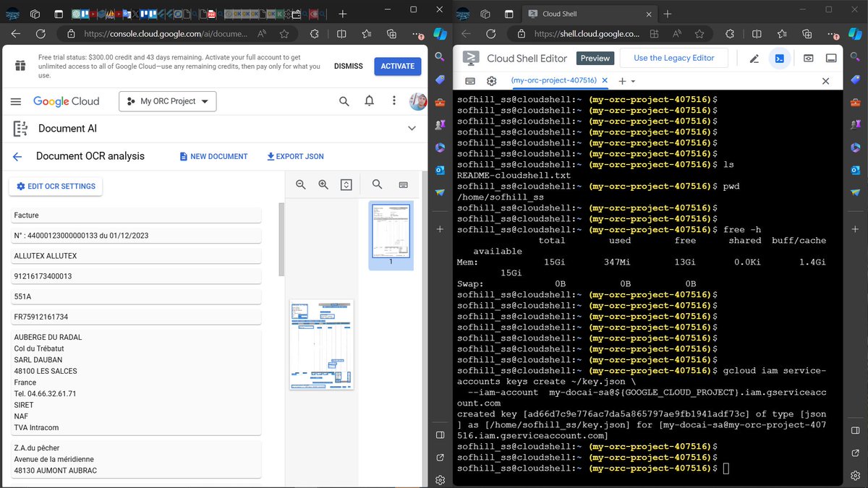Toggle the keyboard shortcuts icon in preview toolbar

pyautogui.click(x=403, y=185)
